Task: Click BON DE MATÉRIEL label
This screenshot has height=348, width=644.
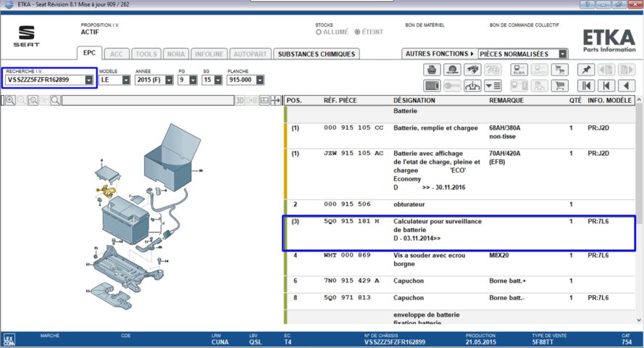Action: (x=425, y=25)
